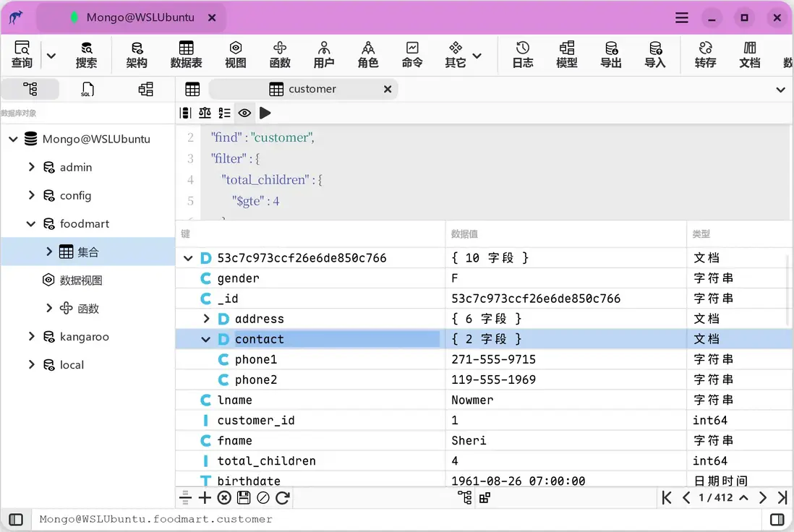Switch to the customer tab
Image resolution: width=794 pixels, height=532 pixels.
(x=312, y=89)
